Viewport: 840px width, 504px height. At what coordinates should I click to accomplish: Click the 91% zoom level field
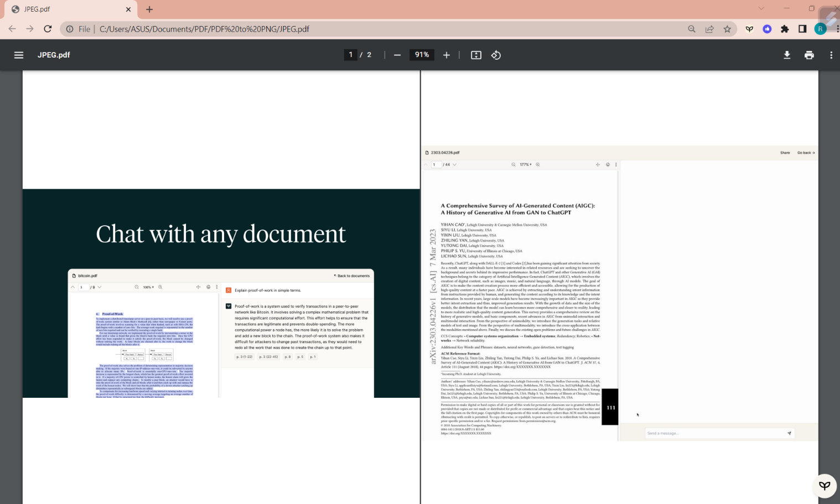pyautogui.click(x=422, y=55)
